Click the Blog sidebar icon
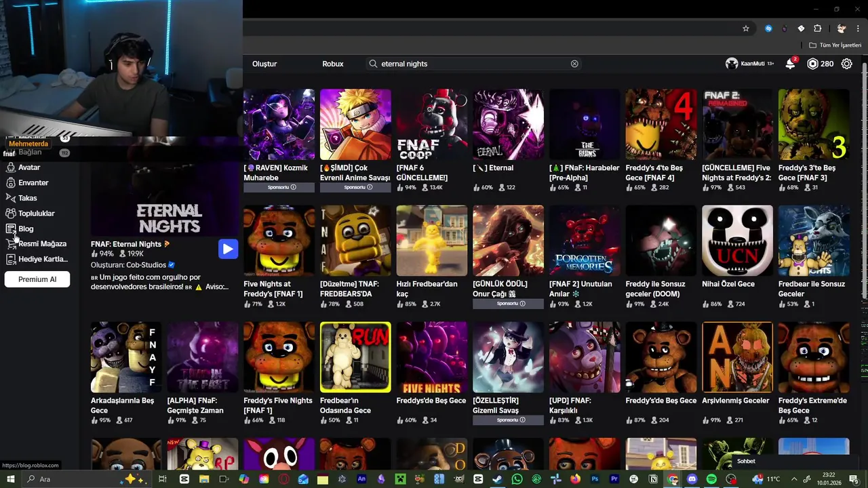 pos(10,228)
